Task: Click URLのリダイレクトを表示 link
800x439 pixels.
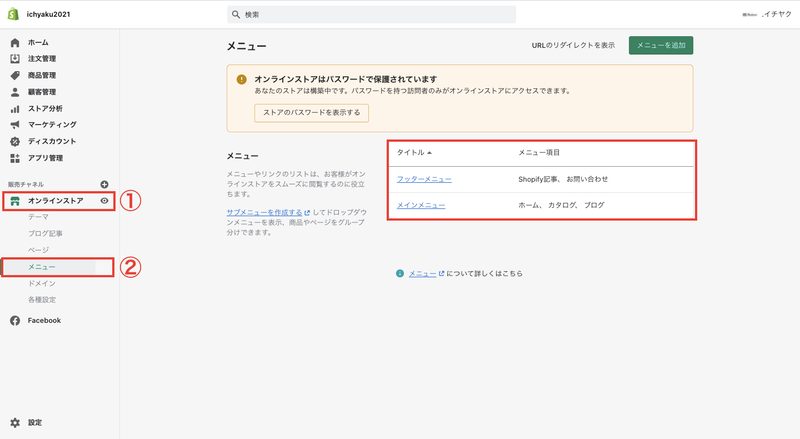Action: 573,45
